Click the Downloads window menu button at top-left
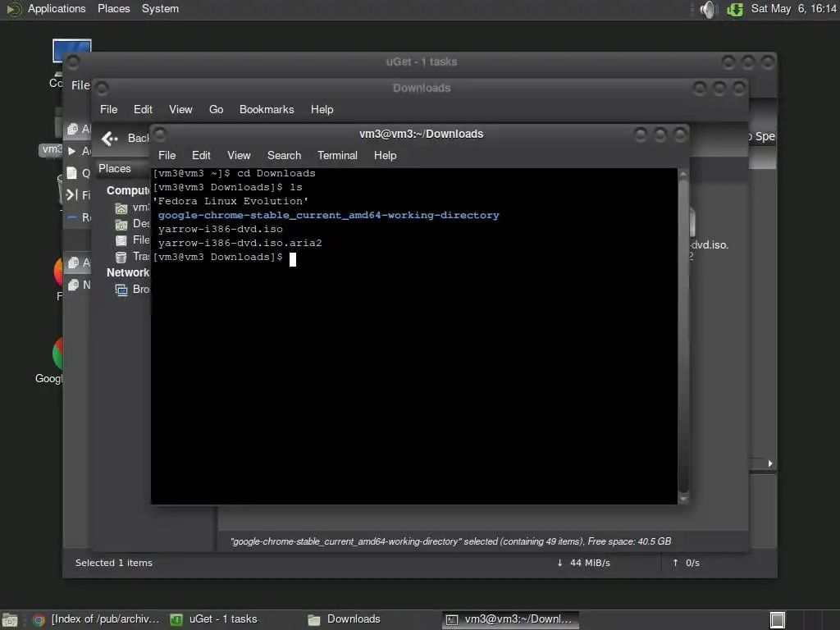The image size is (840, 630). (x=103, y=88)
